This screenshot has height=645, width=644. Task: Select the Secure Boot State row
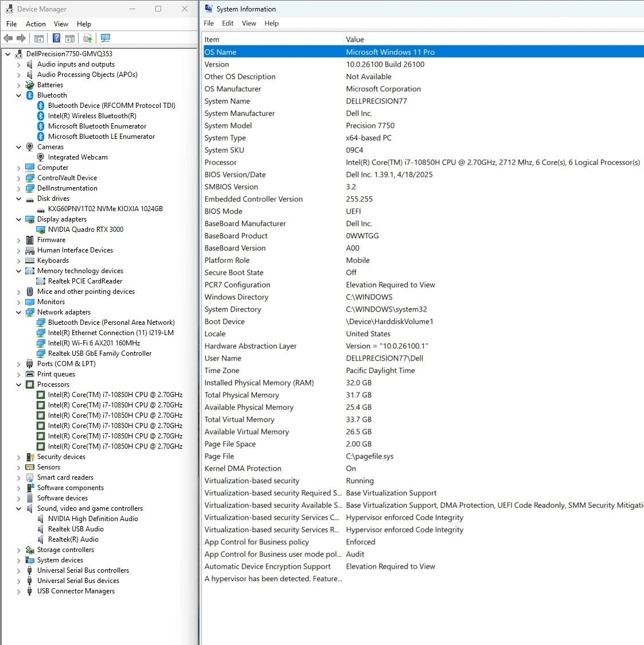click(x=423, y=273)
